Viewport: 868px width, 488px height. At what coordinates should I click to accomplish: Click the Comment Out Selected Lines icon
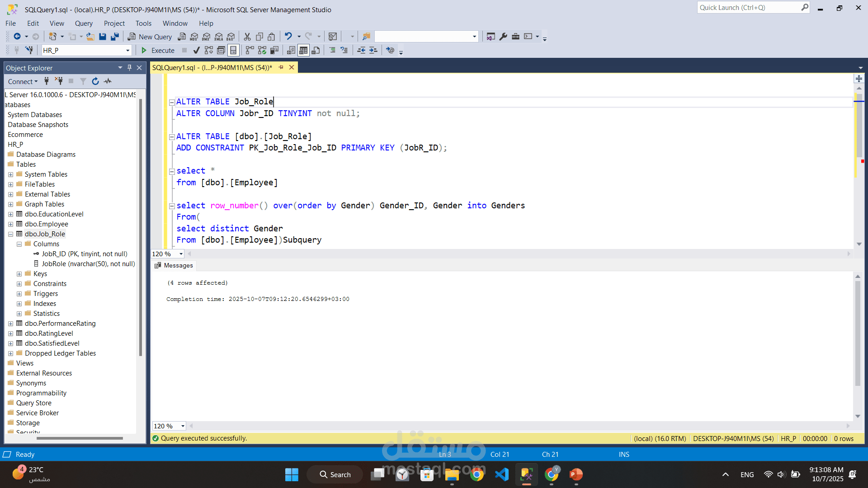[332, 50]
